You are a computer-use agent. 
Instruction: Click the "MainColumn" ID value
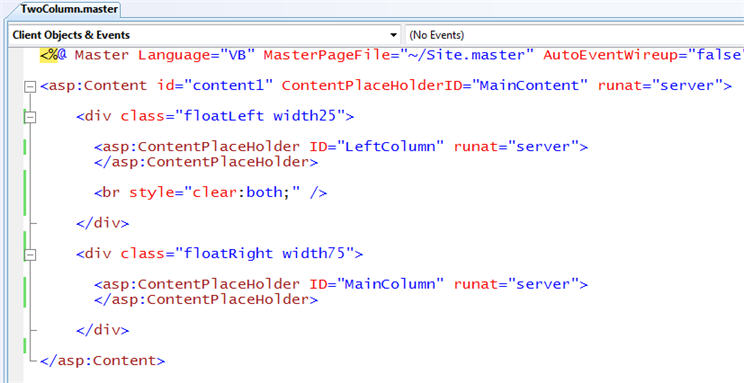click(391, 284)
